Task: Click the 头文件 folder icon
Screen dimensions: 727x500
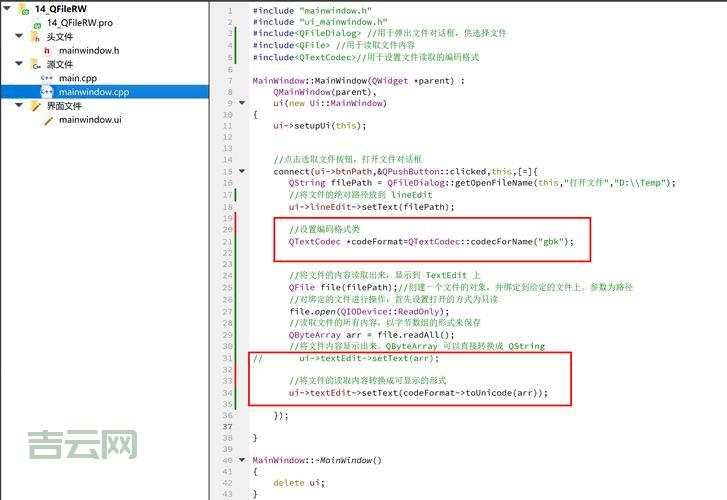Action: (x=36, y=36)
